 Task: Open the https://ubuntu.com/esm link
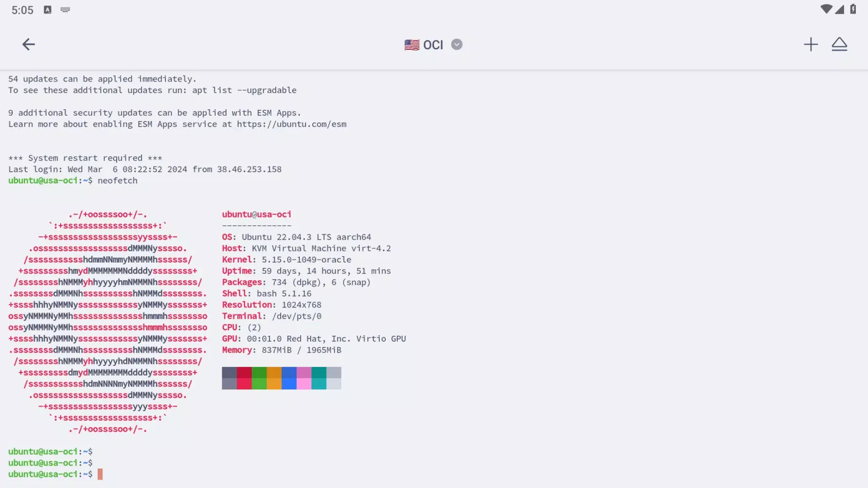point(291,124)
